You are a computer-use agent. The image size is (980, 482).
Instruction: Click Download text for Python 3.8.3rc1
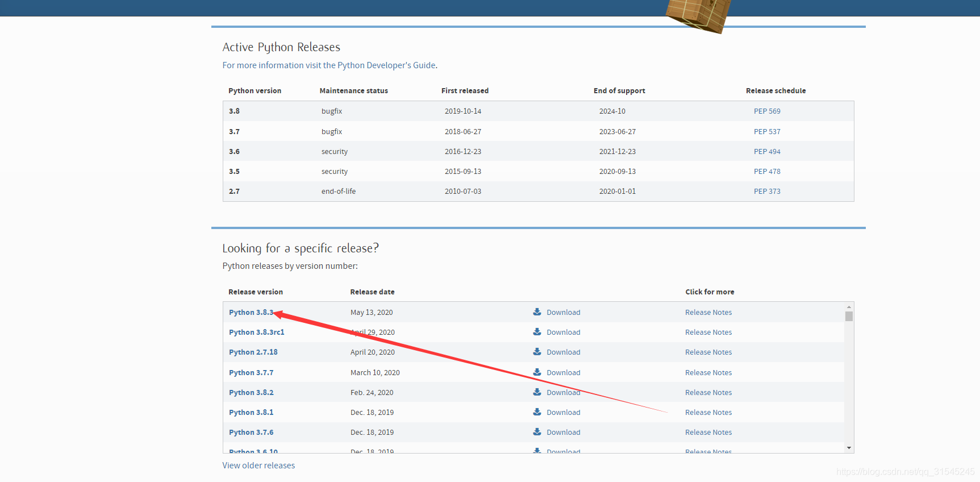564,333
